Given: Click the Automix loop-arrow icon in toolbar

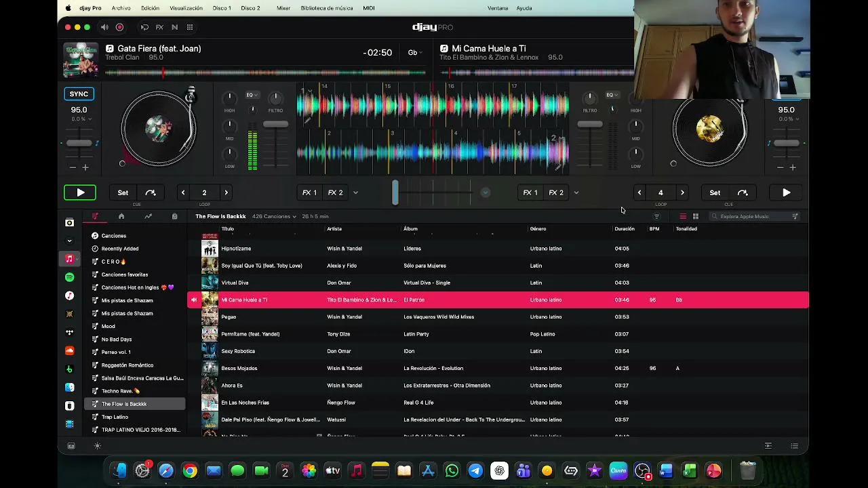Looking at the screenshot, I should click(144, 27).
